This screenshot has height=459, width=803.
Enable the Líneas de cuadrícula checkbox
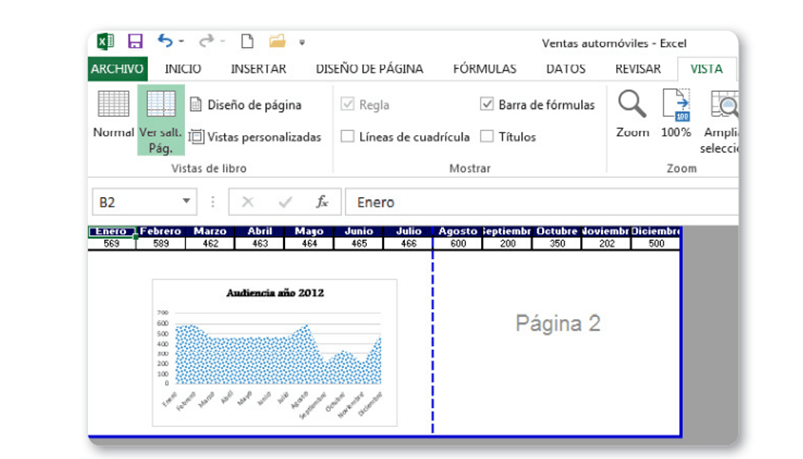click(x=348, y=136)
